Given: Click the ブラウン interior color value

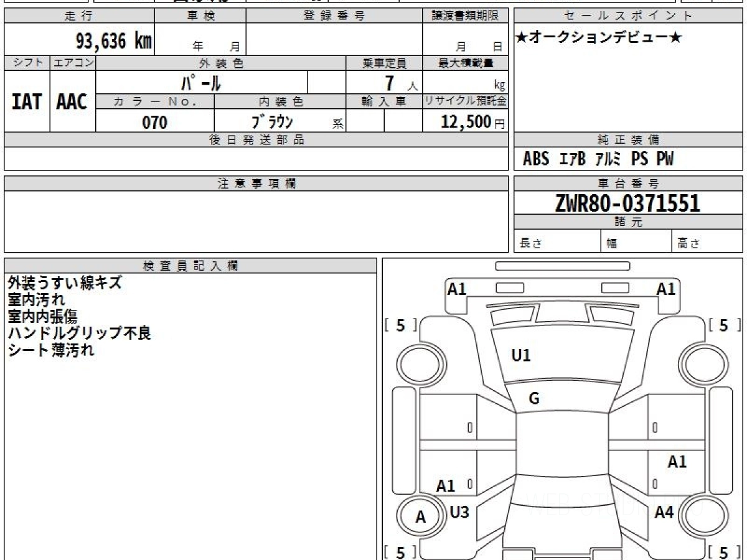Looking at the screenshot, I should point(272,122).
